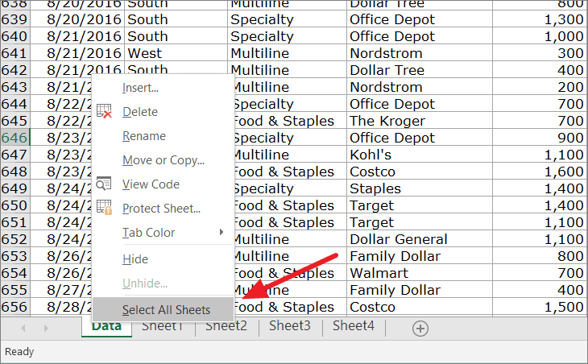This screenshot has width=588, height=364.
Task: Switch to Sheet1 tab
Action: [x=163, y=326]
